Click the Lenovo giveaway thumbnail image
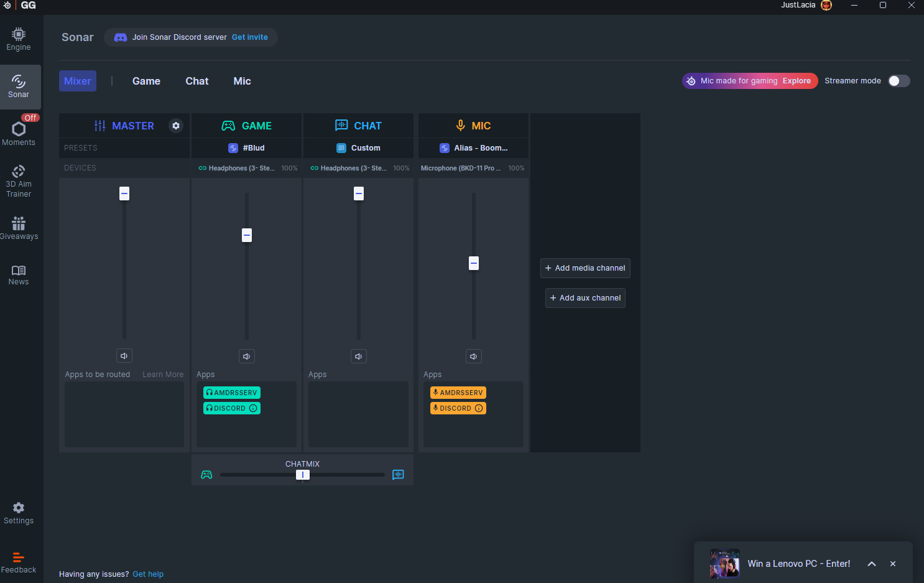924x583 pixels. [724, 564]
